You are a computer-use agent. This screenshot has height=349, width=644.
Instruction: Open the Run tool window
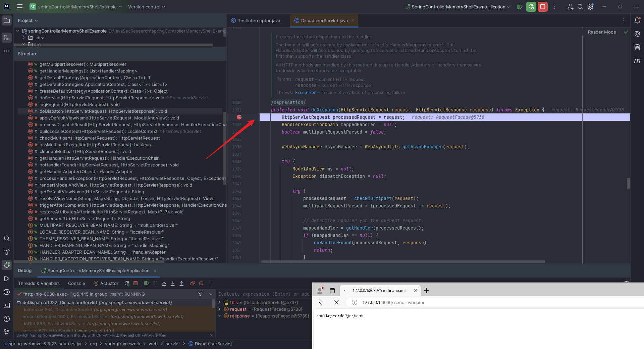pyautogui.click(x=7, y=279)
